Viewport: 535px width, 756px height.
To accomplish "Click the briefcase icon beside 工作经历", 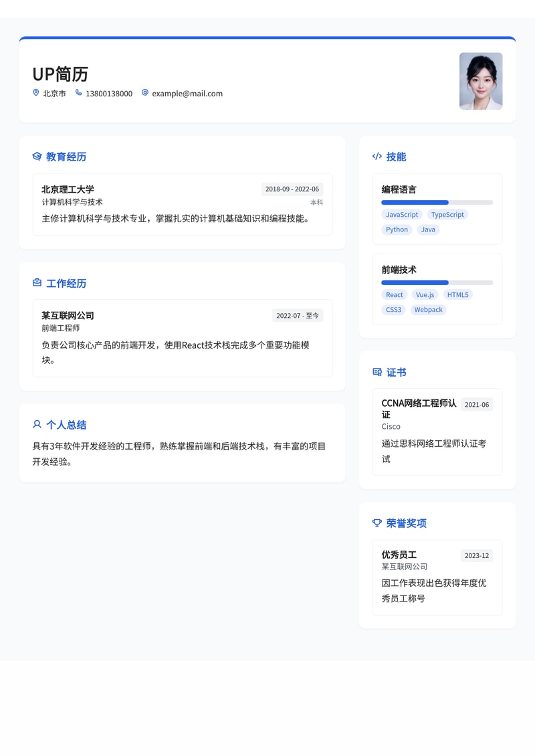I will (x=37, y=283).
